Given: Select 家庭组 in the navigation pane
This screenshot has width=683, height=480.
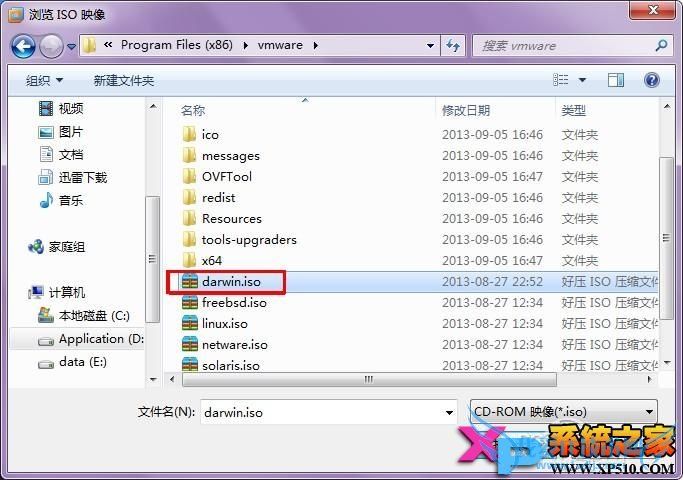Looking at the screenshot, I should point(57,247).
